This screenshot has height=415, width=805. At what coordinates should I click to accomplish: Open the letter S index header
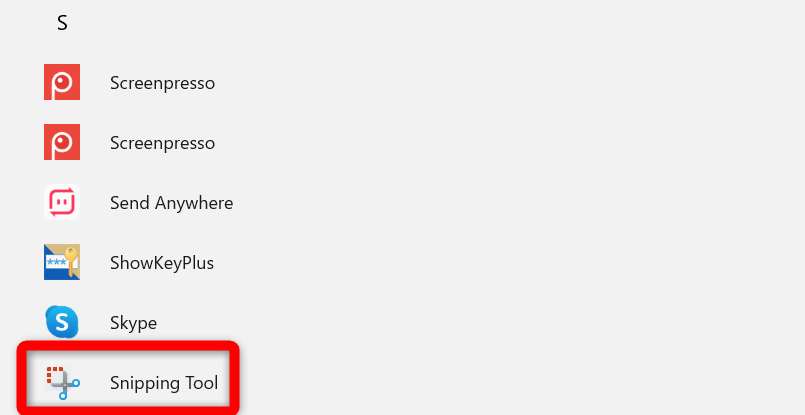[x=62, y=23]
